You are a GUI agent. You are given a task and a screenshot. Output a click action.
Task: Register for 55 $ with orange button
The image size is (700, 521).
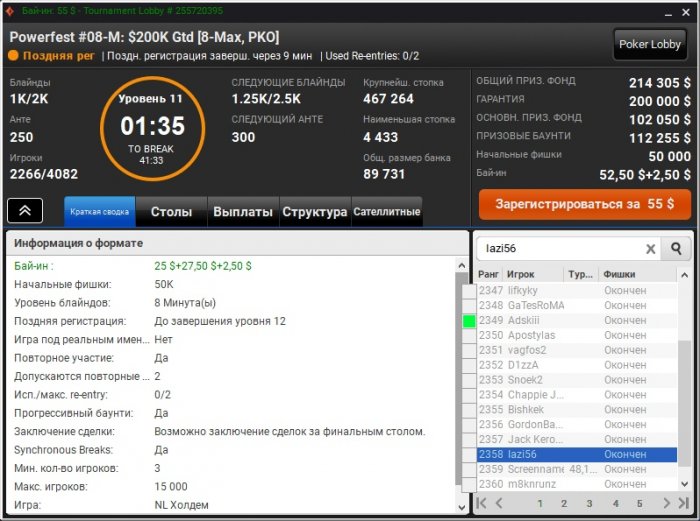point(585,204)
